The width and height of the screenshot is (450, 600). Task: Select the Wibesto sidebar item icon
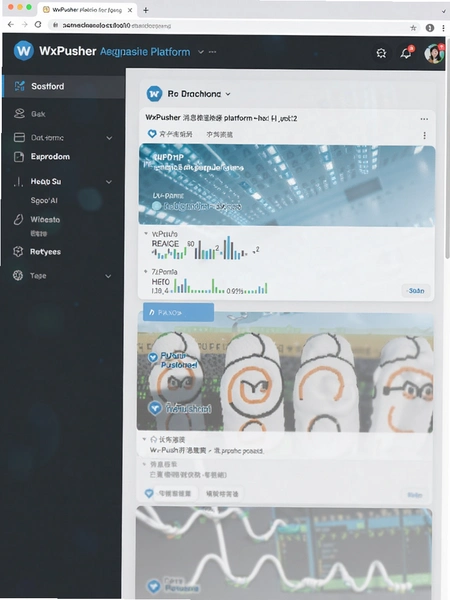point(18,220)
